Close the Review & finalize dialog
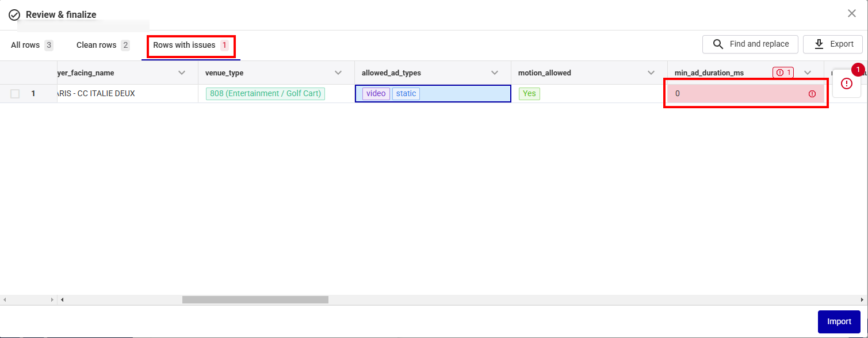Screen dimensions: 868x338 pyautogui.click(x=852, y=14)
